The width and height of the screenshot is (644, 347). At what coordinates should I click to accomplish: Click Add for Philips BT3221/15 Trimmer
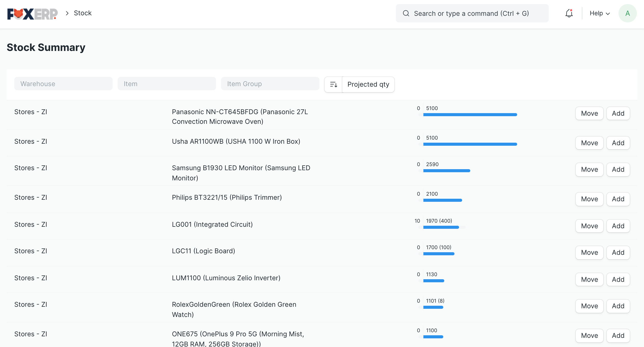pyautogui.click(x=618, y=199)
